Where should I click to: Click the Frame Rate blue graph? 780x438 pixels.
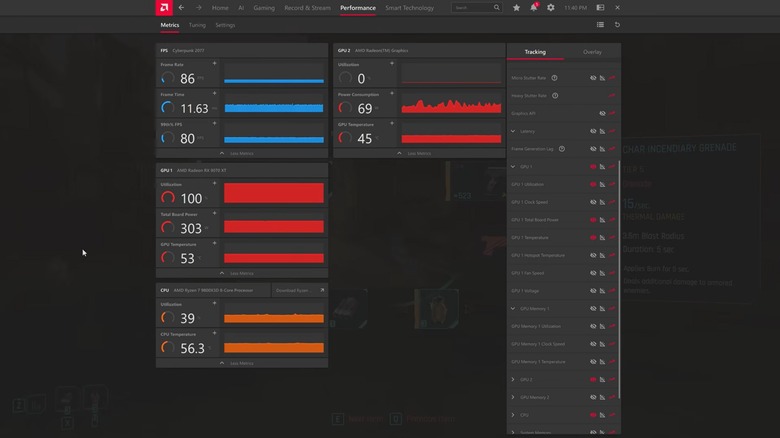[x=274, y=73]
